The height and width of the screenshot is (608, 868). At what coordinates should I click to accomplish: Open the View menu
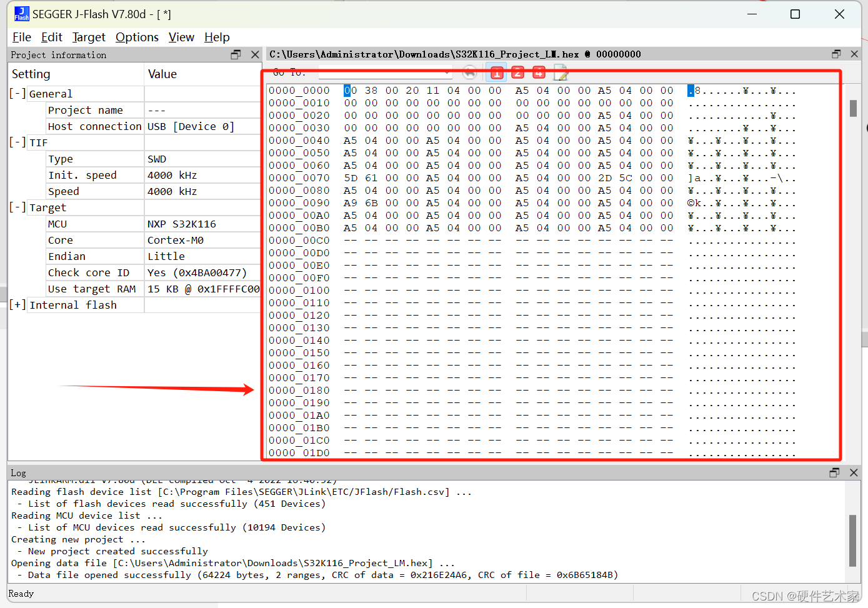point(181,37)
